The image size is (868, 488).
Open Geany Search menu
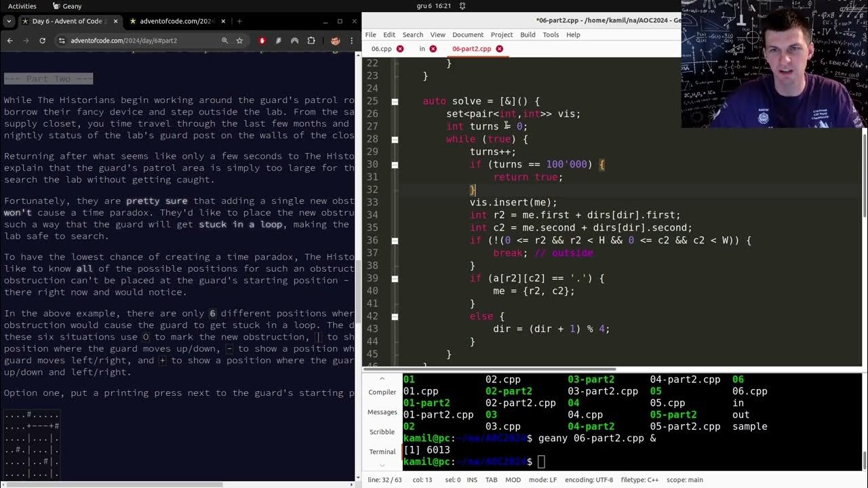point(413,35)
